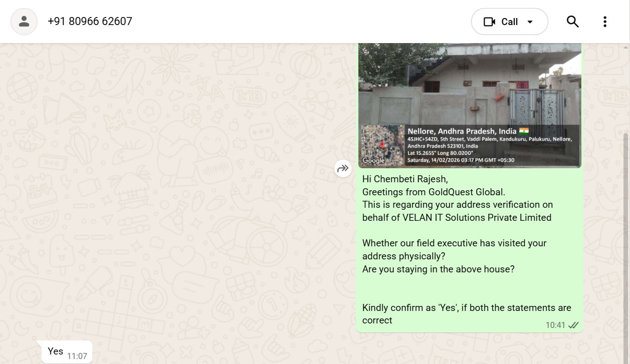The image size is (630, 364).
Task: Click the India flag in photo caption
Action: (524, 131)
